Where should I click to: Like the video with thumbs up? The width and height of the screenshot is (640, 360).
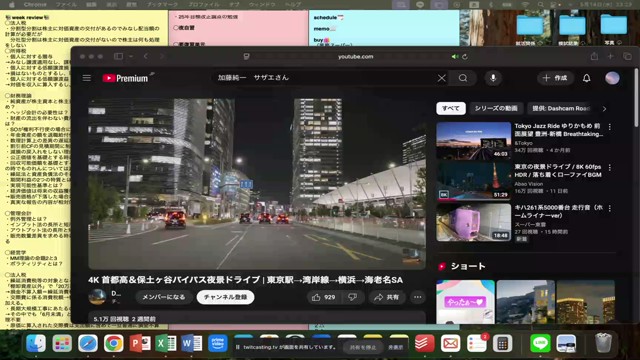coord(324,297)
